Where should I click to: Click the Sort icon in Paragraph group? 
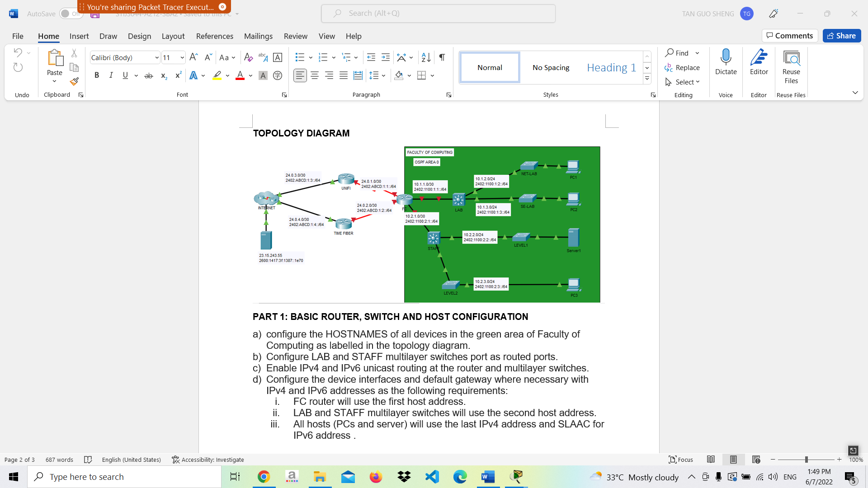[426, 57]
